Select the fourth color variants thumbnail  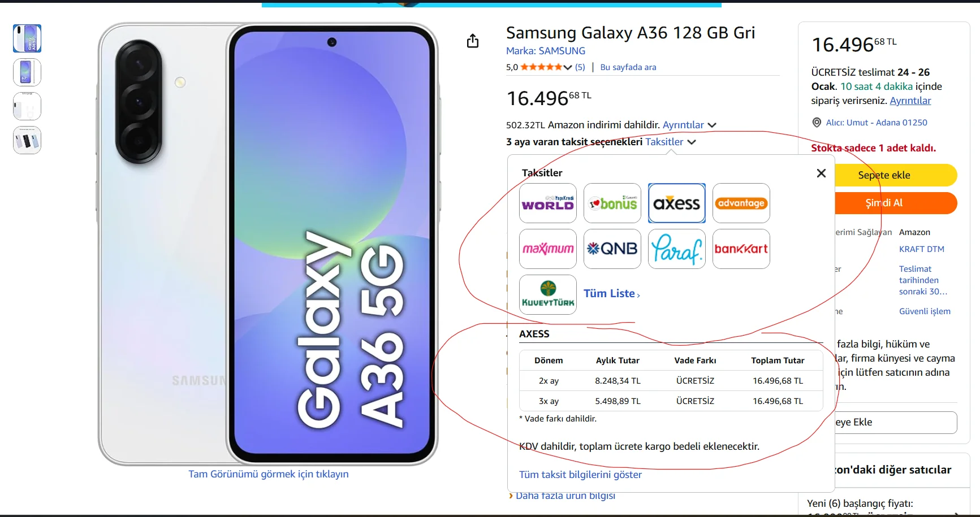pyautogui.click(x=27, y=140)
